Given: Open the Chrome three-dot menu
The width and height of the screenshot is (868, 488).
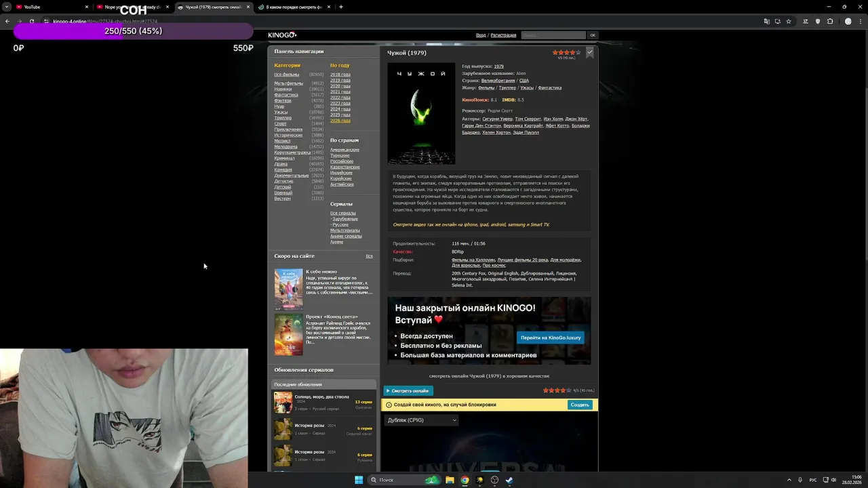Looking at the screenshot, I should (x=861, y=21).
